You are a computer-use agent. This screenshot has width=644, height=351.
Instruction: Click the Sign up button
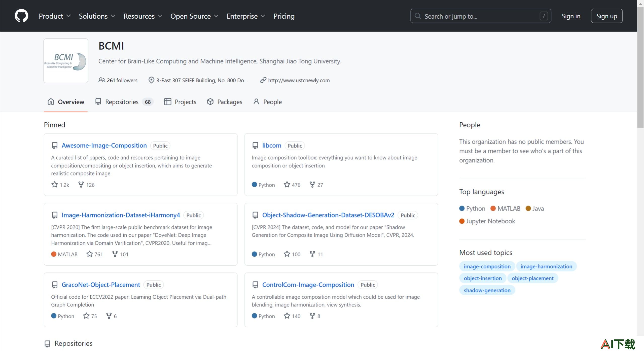[606, 16]
